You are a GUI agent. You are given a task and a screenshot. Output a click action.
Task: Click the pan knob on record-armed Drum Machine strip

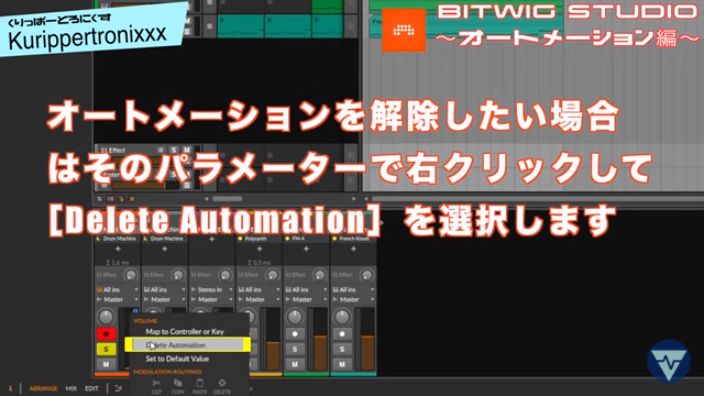[106, 317]
